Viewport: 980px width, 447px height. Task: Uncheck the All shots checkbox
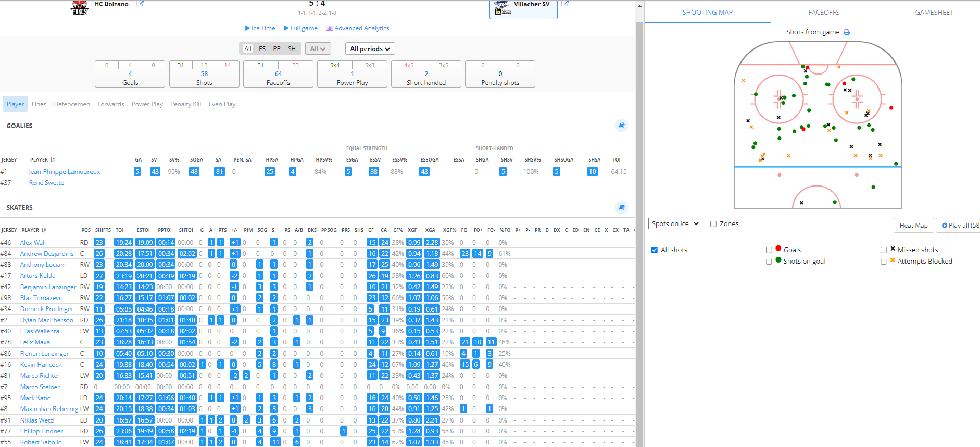point(655,250)
